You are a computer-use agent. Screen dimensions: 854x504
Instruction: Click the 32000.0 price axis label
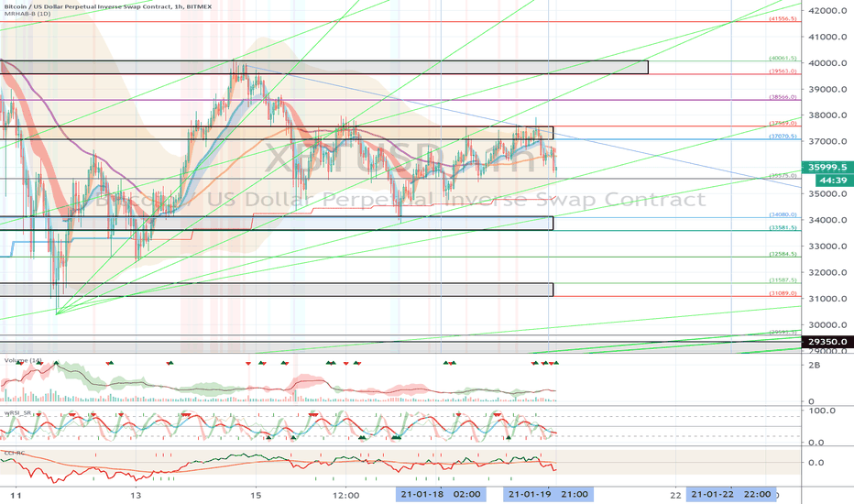click(x=827, y=272)
